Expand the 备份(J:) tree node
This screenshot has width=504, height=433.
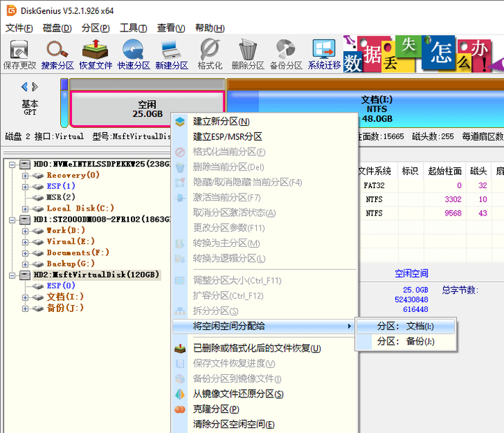(x=25, y=308)
